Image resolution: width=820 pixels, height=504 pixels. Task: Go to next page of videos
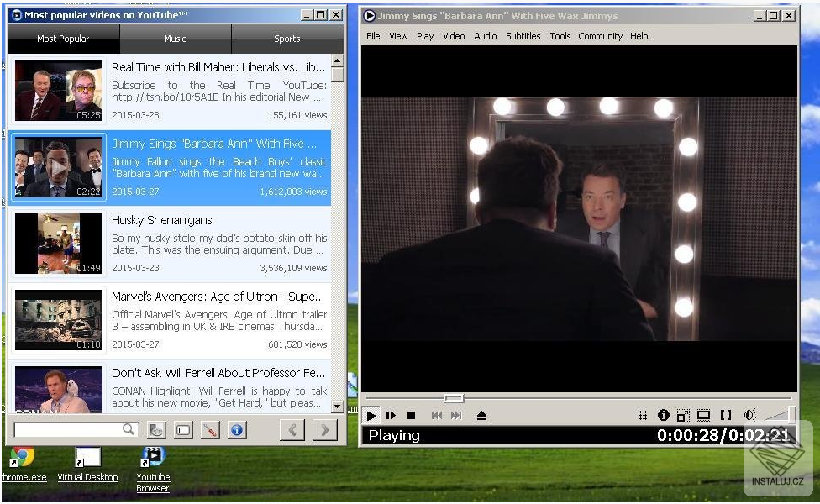tap(325, 430)
